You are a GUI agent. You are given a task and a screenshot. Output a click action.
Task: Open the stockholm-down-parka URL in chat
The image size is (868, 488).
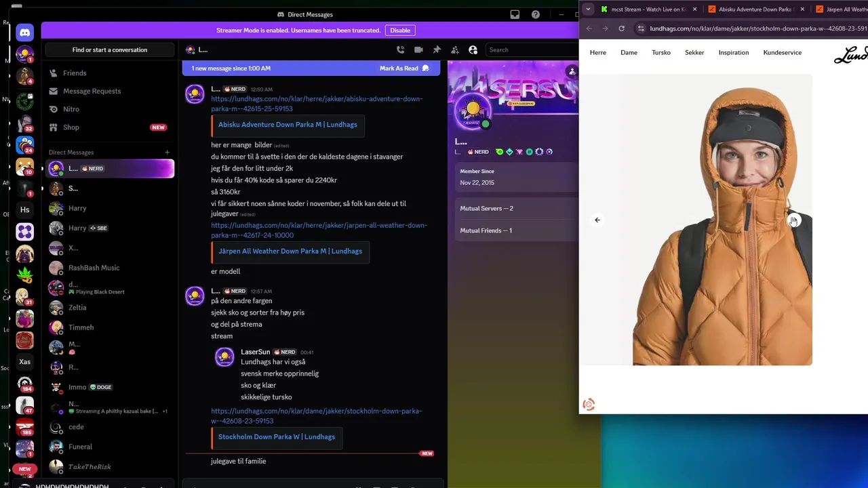[316, 416]
